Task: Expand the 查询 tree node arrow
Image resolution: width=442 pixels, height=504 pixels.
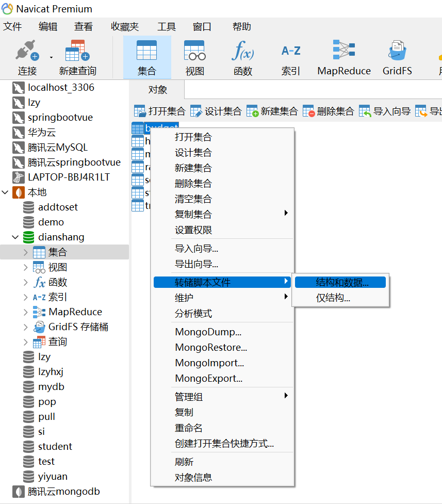Action: 26,342
